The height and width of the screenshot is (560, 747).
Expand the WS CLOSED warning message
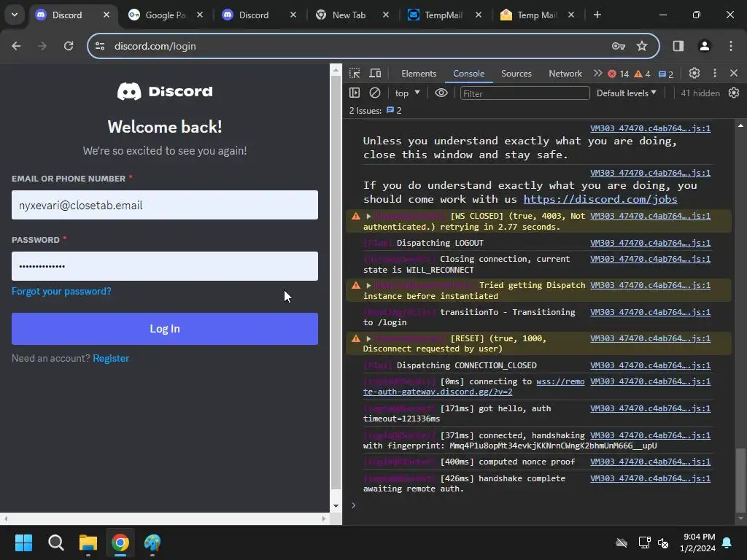[368, 216]
